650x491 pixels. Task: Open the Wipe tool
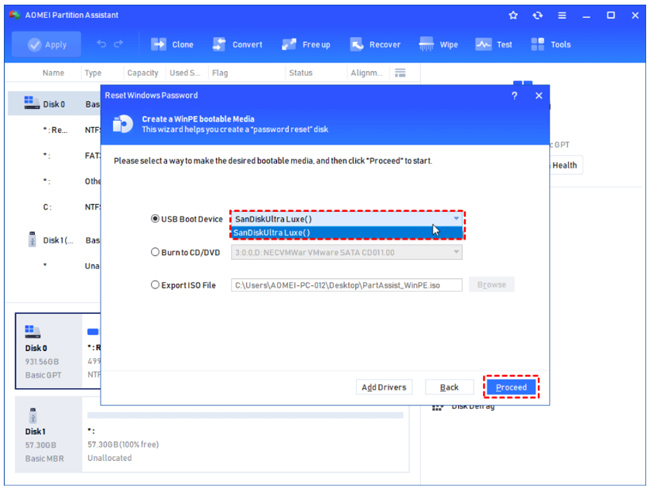coord(438,44)
